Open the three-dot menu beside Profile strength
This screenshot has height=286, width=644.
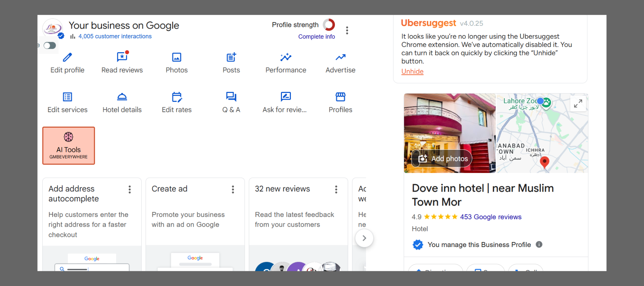point(347,30)
